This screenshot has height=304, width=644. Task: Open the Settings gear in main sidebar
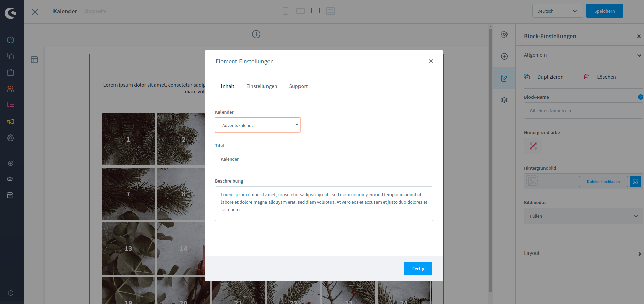click(11, 138)
